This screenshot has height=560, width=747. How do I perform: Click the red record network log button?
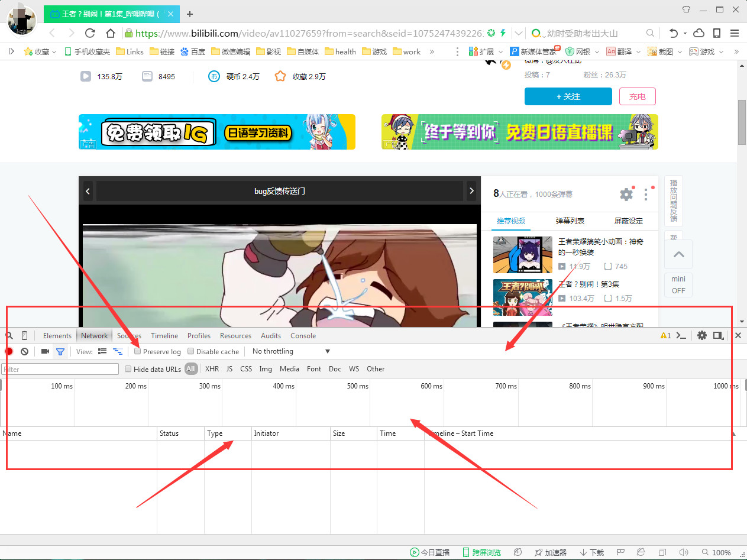[9, 351]
